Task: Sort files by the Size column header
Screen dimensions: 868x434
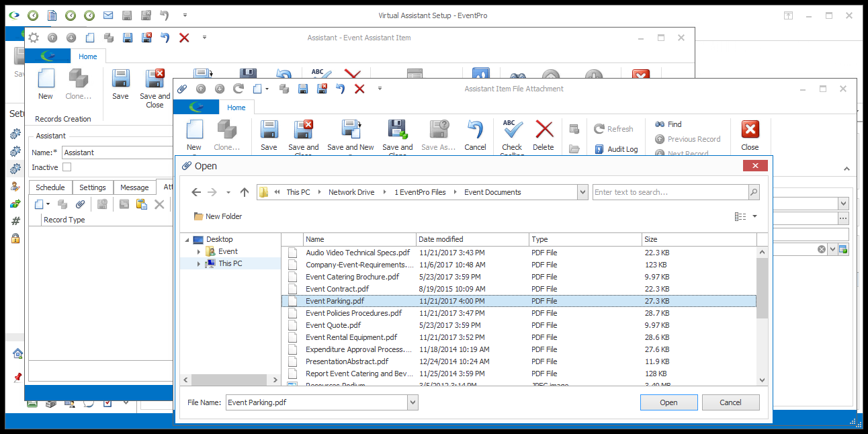Action: click(x=699, y=239)
